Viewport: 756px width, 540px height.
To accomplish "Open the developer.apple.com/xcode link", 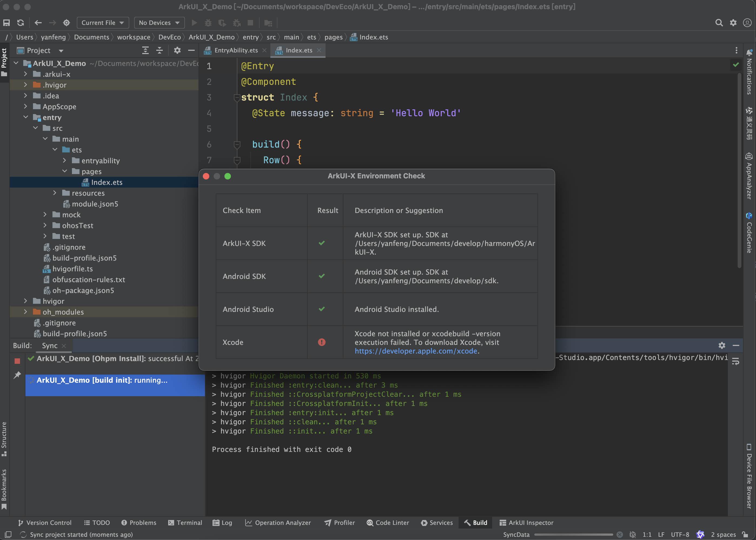I will 416,351.
